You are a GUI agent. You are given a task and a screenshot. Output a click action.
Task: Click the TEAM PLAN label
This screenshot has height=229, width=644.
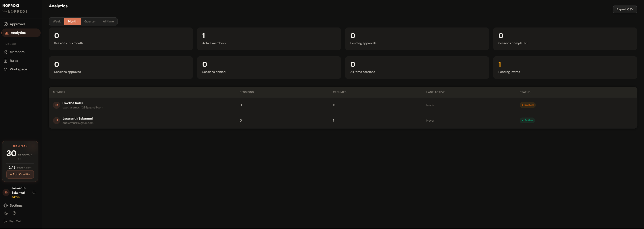20,146
